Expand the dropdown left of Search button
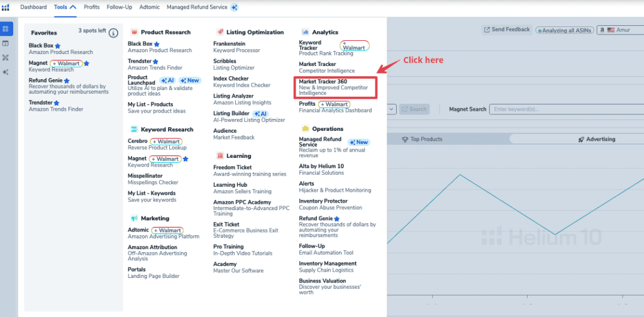644x317 pixels. pyautogui.click(x=391, y=109)
